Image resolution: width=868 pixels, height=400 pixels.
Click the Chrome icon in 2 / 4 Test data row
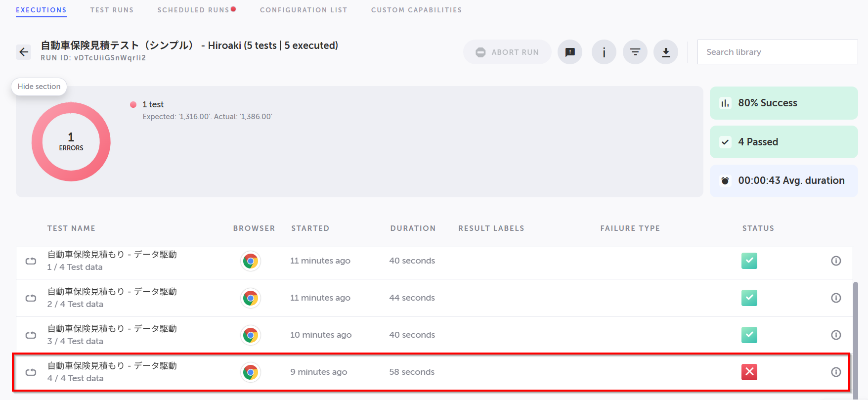(x=251, y=298)
